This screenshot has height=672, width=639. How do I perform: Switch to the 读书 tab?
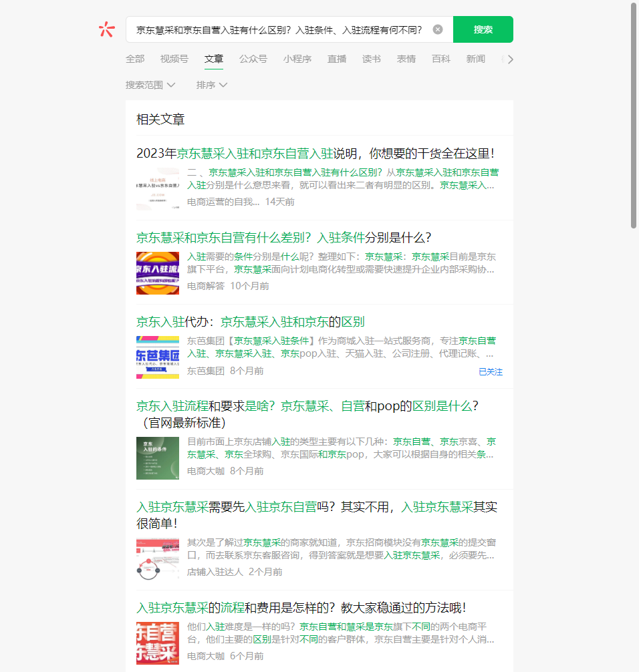point(372,59)
